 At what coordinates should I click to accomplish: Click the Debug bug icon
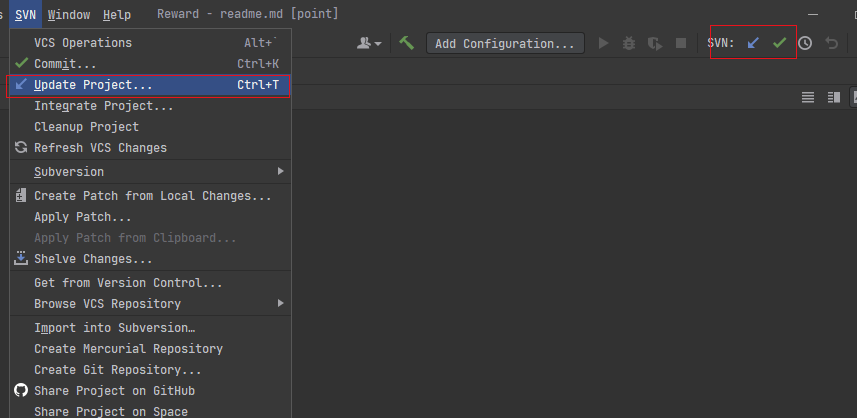click(629, 43)
